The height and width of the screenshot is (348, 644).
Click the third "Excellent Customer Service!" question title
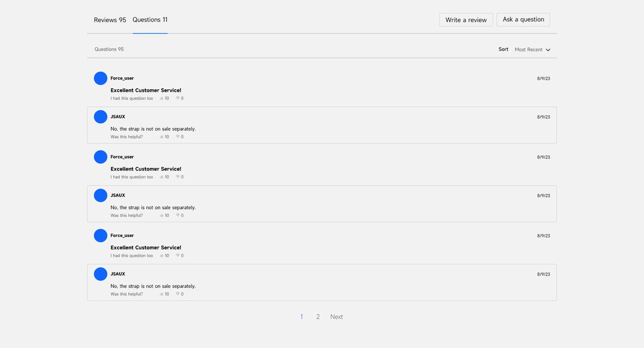tap(146, 248)
